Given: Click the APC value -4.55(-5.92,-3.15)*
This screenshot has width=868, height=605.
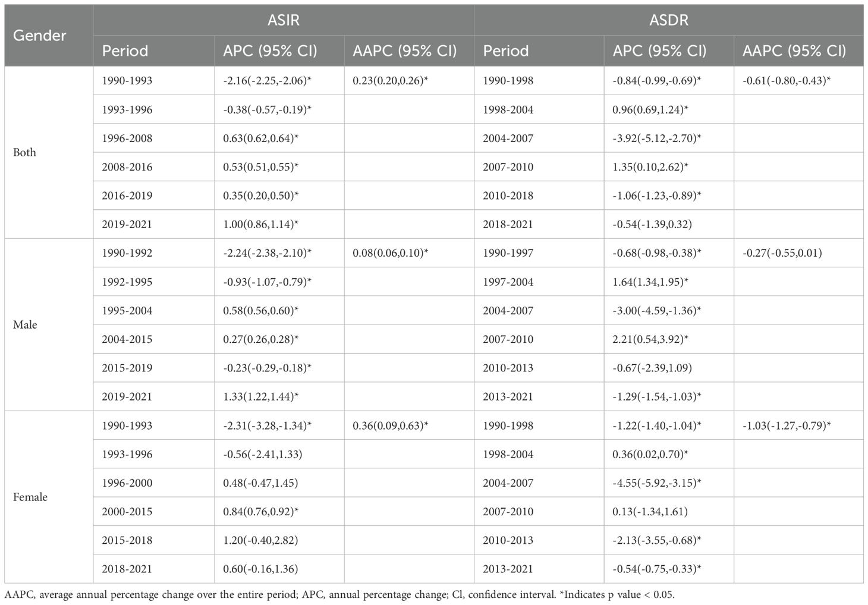Looking at the screenshot, I should click(x=656, y=483).
